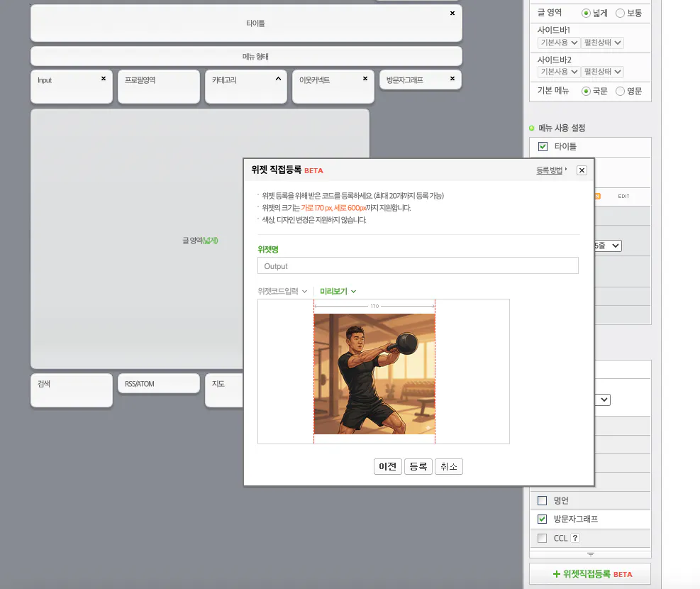Viewport: 700px width, 589px height.
Task: Select 보통 for 글 영역
Action: pos(620,13)
